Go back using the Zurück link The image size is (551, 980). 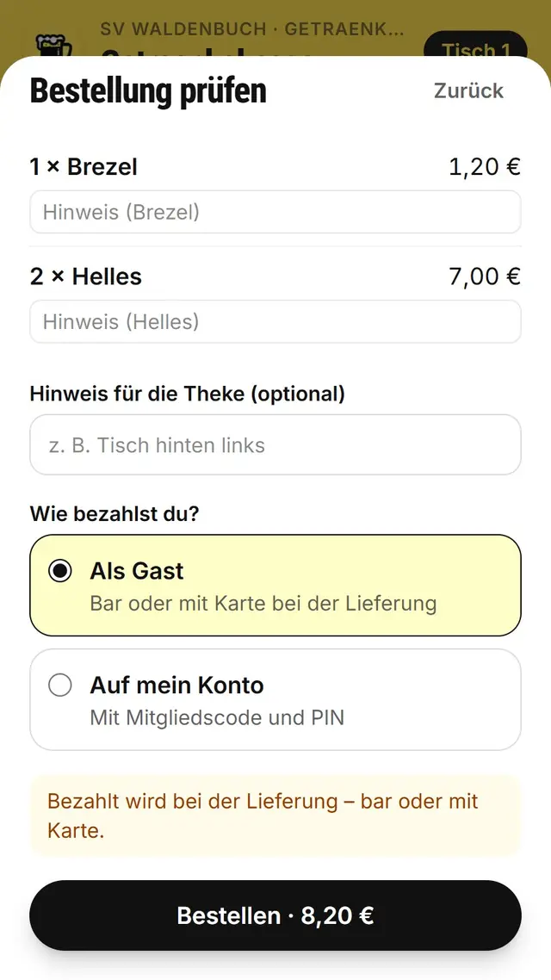tap(468, 90)
